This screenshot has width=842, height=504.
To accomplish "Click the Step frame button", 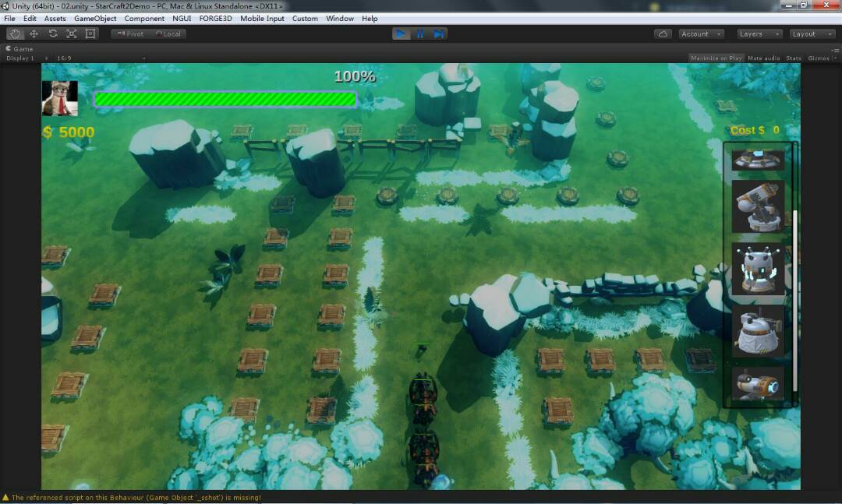I will (439, 33).
